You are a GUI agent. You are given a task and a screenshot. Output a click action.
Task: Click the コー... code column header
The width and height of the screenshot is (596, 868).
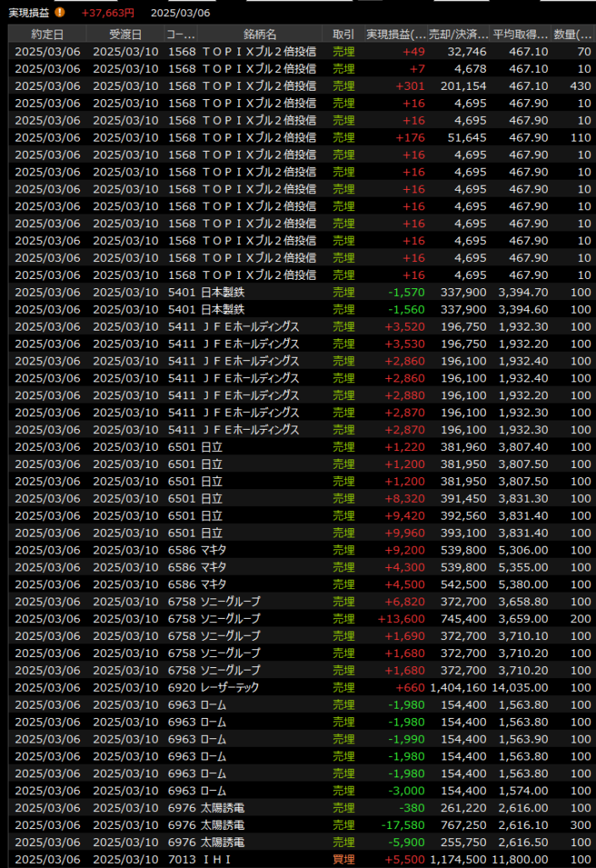(x=181, y=34)
